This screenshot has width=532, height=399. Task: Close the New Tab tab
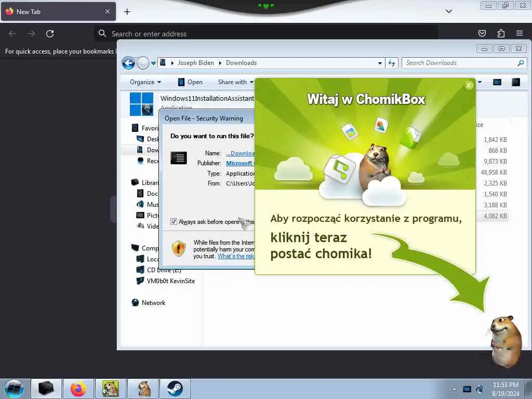[x=107, y=11]
